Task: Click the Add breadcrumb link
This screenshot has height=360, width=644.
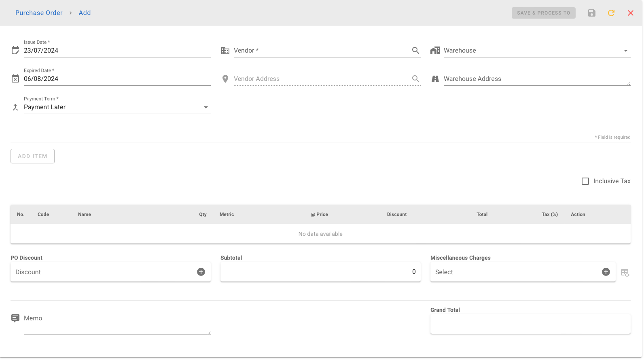Action: 85,13
